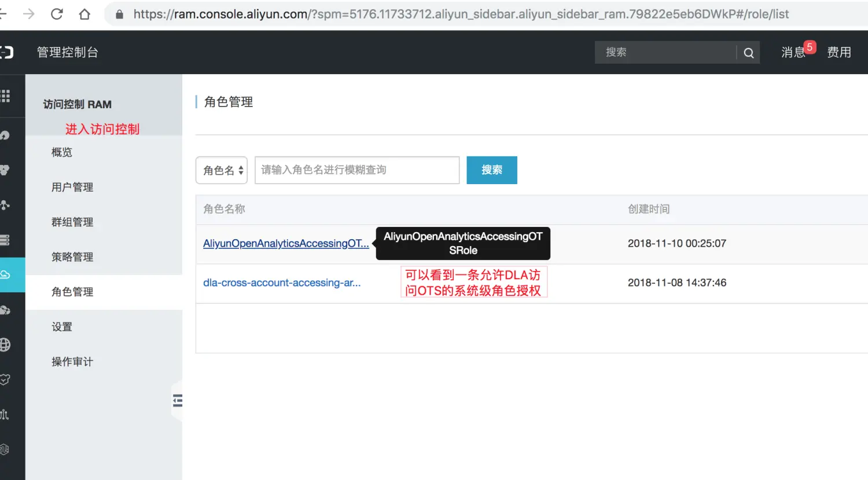Click the 角色名称 column header
The width and height of the screenshot is (868, 480).
point(225,209)
